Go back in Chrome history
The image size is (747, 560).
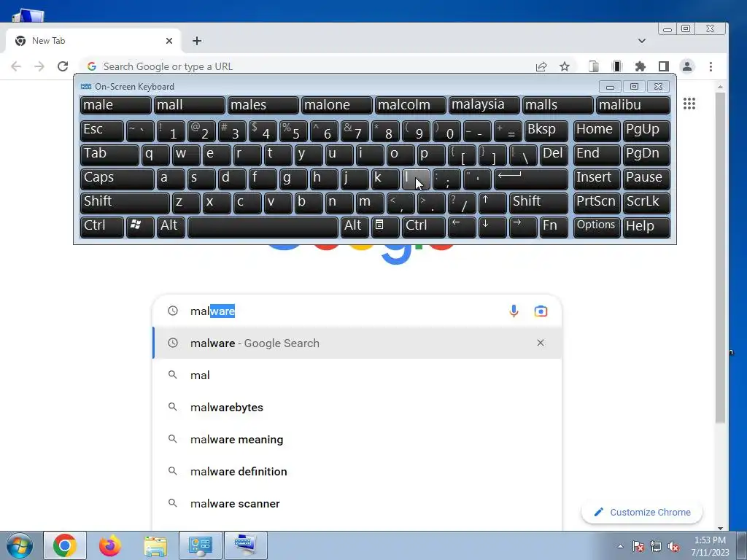[x=16, y=66]
